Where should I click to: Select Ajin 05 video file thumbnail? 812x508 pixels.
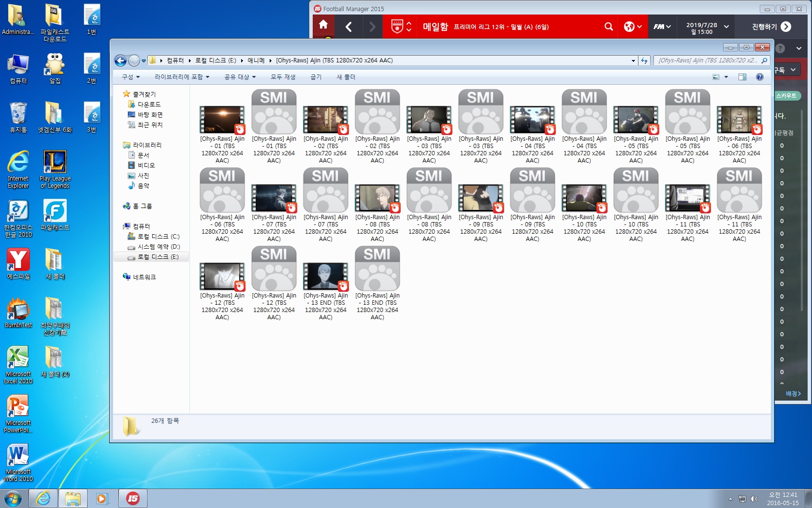(636, 120)
